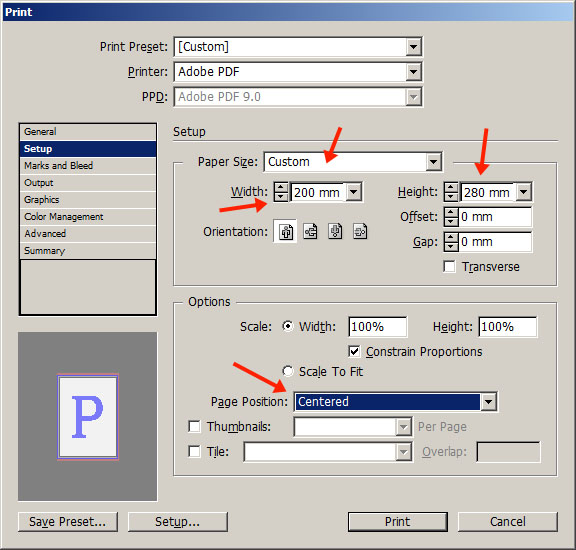The height and width of the screenshot is (550, 576).
Task: Click the Cancel button
Action: (x=508, y=522)
